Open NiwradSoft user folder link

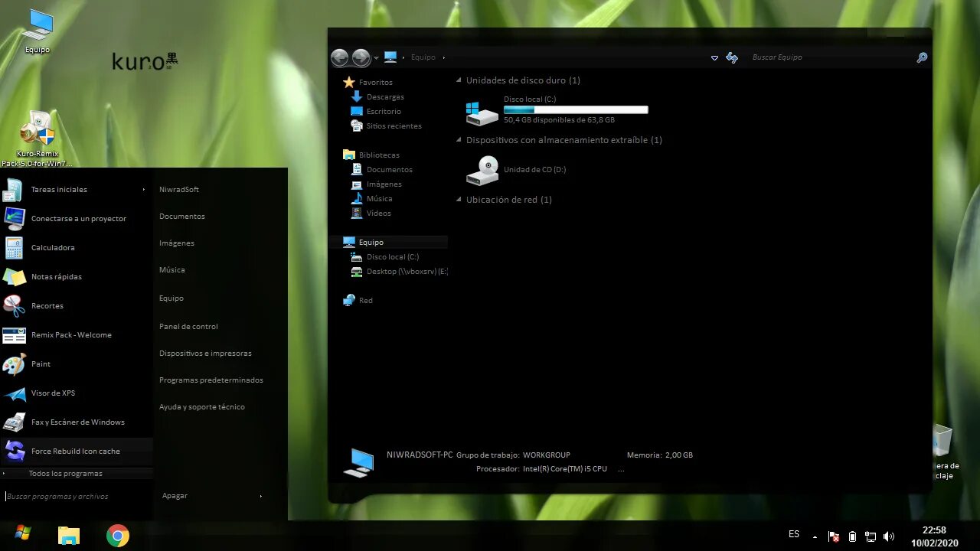[179, 189]
